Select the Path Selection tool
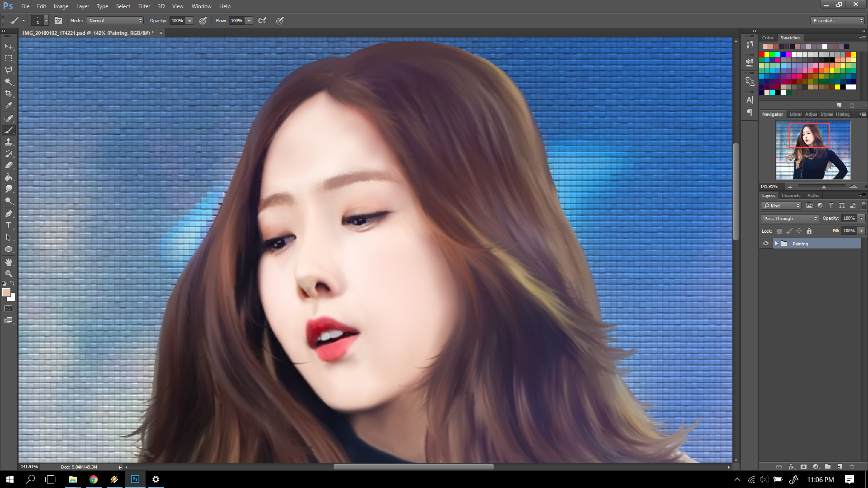The width and height of the screenshot is (868, 488). coord(9,237)
